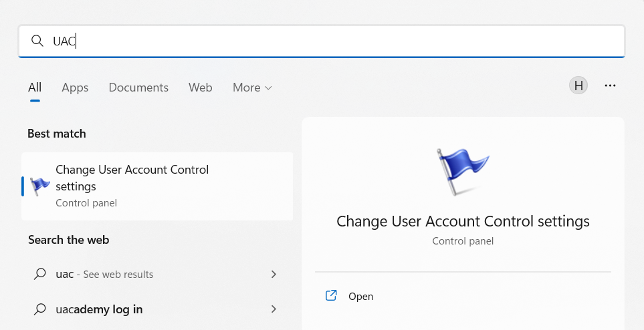Expand the 'uac' web result chevron
This screenshot has height=330, width=644.
(273, 274)
